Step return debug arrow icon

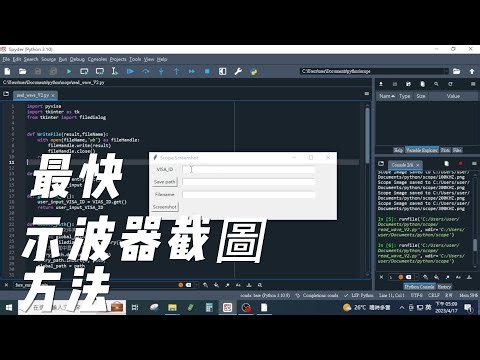[176, 71]
